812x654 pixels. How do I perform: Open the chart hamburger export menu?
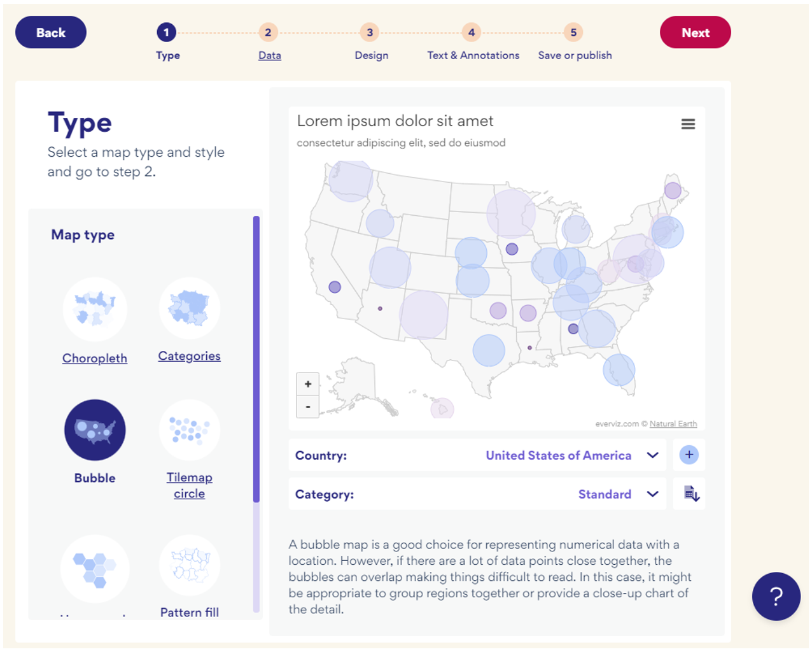coord(688,124)
